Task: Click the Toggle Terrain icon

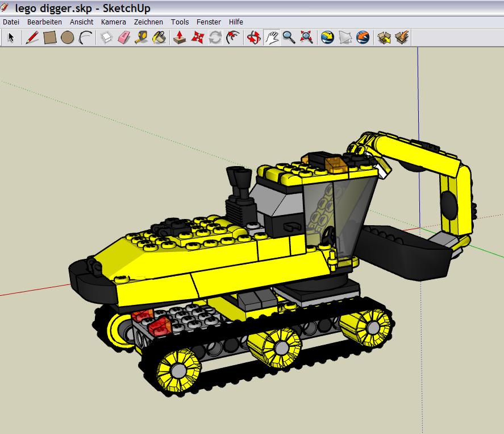Action: coord(345,38)
